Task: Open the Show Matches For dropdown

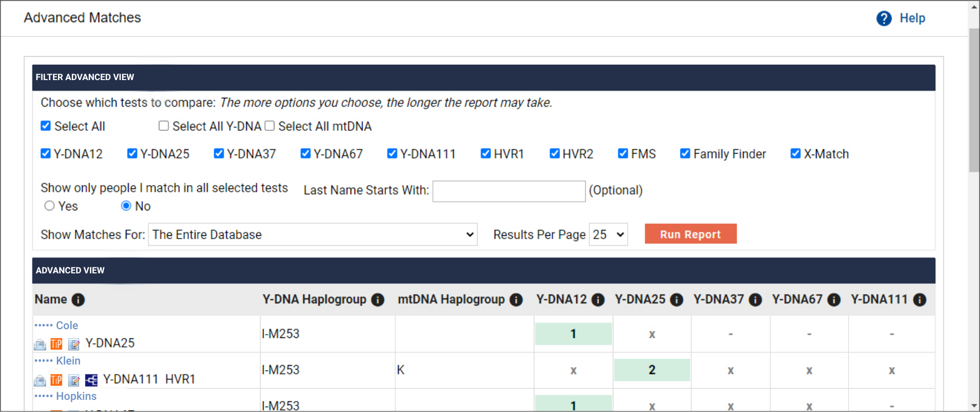Action: point(312,235)
